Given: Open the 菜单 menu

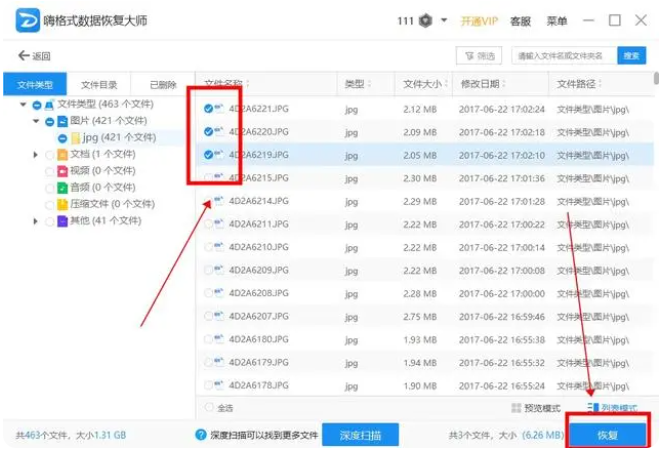Looking at the screenshot, I should (x=557, y=21).
